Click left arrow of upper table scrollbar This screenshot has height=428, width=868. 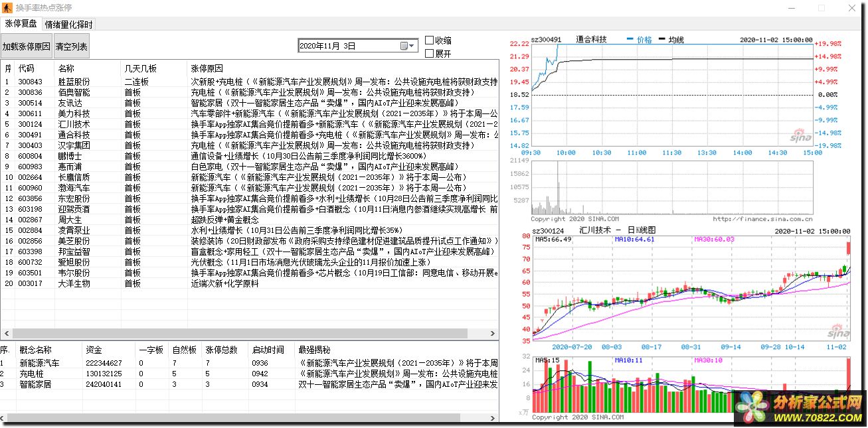(7, 333)
